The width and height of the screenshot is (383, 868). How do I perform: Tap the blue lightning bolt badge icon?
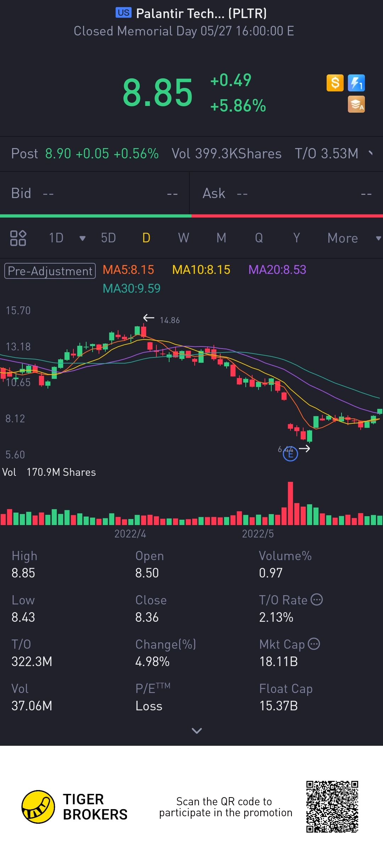[x=356, y=83]
